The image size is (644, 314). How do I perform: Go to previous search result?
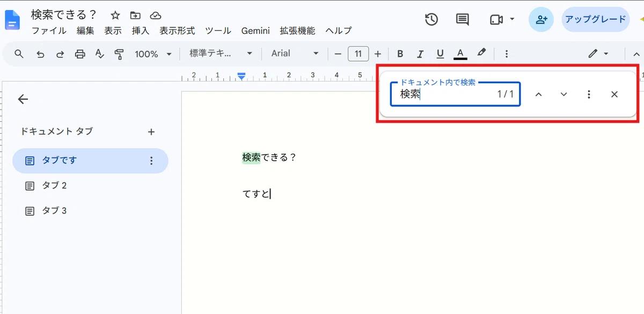tap(538, 94)
